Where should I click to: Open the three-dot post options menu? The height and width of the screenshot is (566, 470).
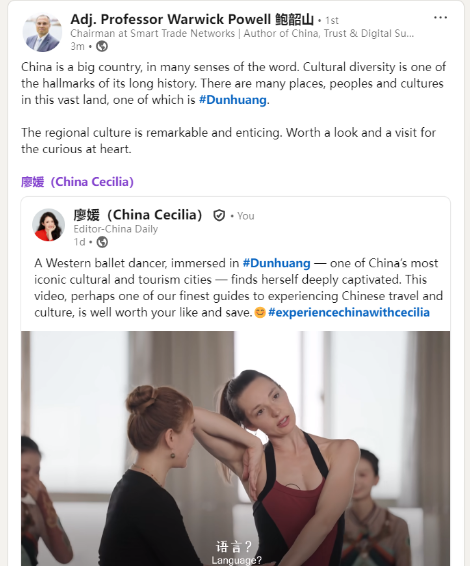(x=440, y=18)
